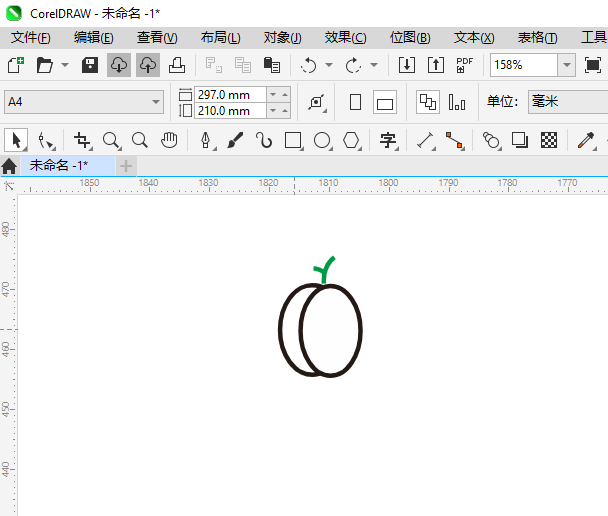The width and height of the screenshot is (608, 516).
Task: Select the Polygon tool
Action: tap(351, 140)
